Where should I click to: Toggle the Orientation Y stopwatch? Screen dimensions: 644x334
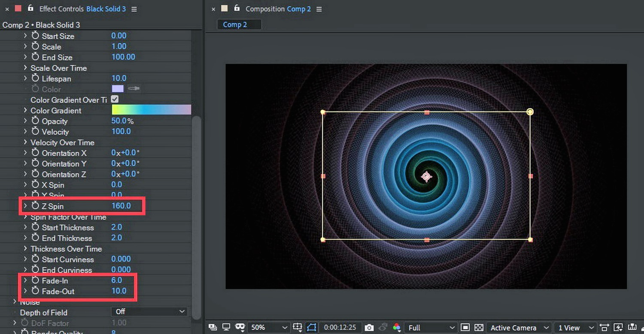(35, 163)
